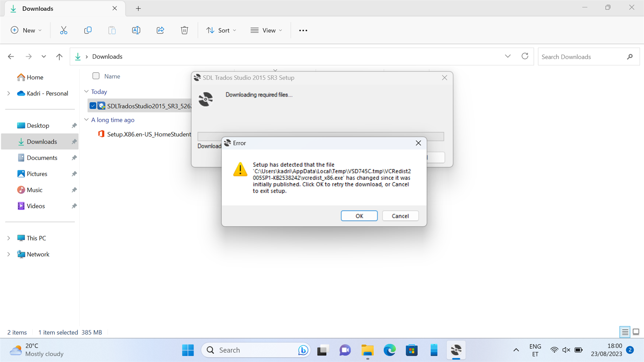Click the Copy icon

[x=88, y=30]
